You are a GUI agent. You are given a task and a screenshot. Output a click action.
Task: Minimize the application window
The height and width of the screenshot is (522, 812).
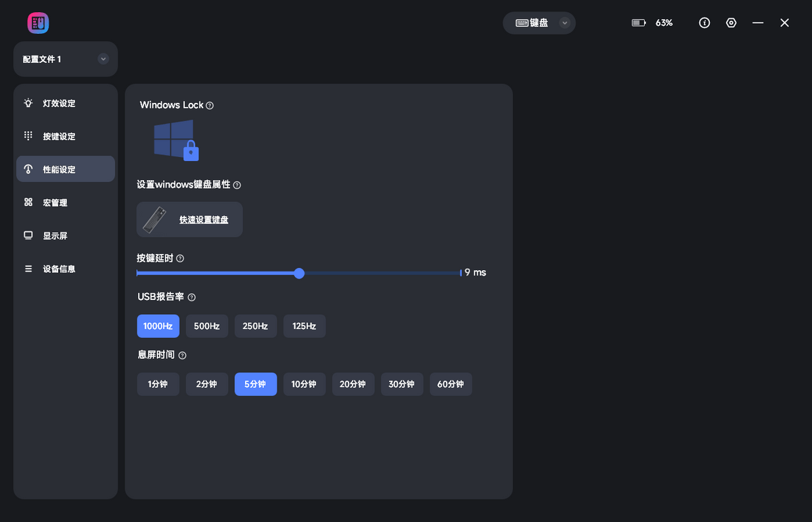pos(758,23)
